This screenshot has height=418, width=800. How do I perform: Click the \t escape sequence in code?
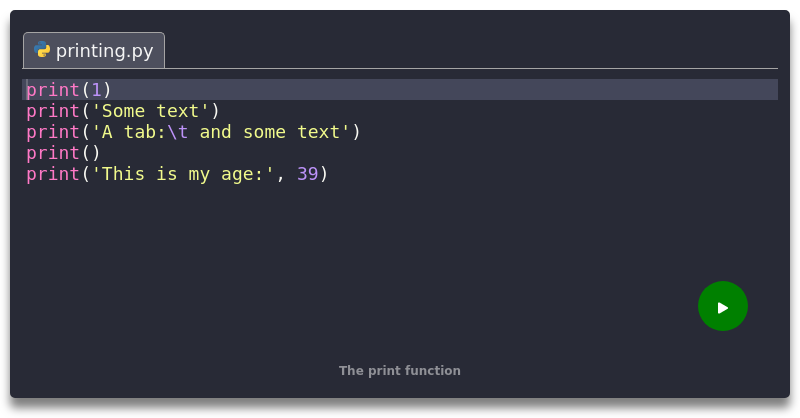point(178,132)
